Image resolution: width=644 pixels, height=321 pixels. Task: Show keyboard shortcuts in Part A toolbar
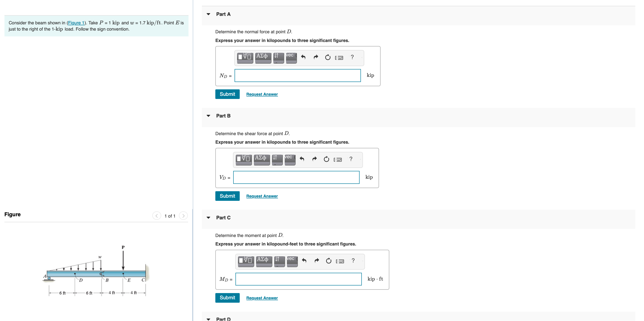[x=339, y=58]
